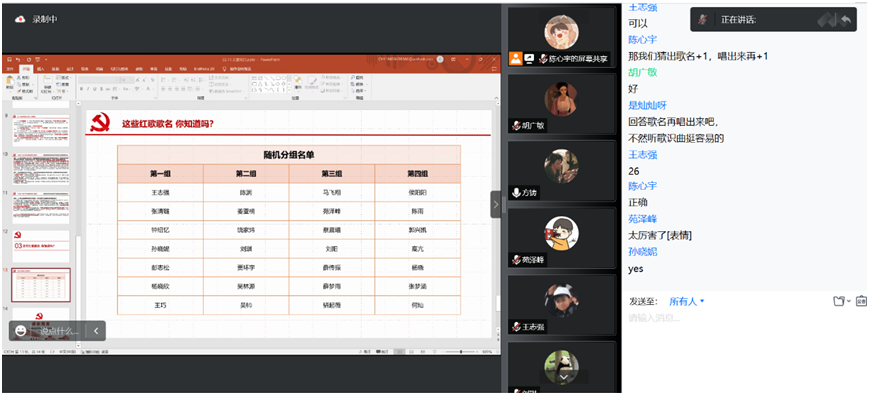The height and width of the screenshot is (395, 869).
Task: Collapse the participant video panel arrow
Action: [495, 204]
